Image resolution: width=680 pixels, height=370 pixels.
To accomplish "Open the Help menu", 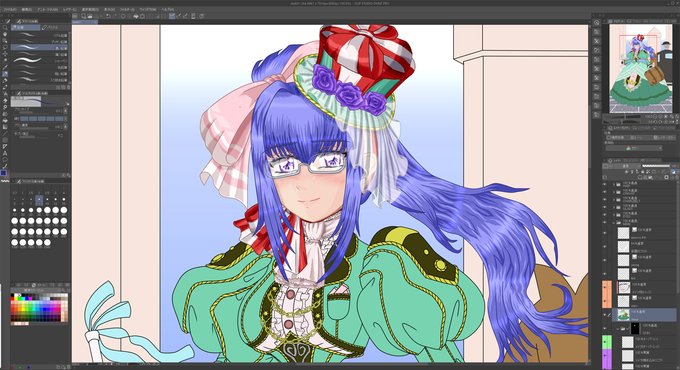I will [x=167, y=9].
